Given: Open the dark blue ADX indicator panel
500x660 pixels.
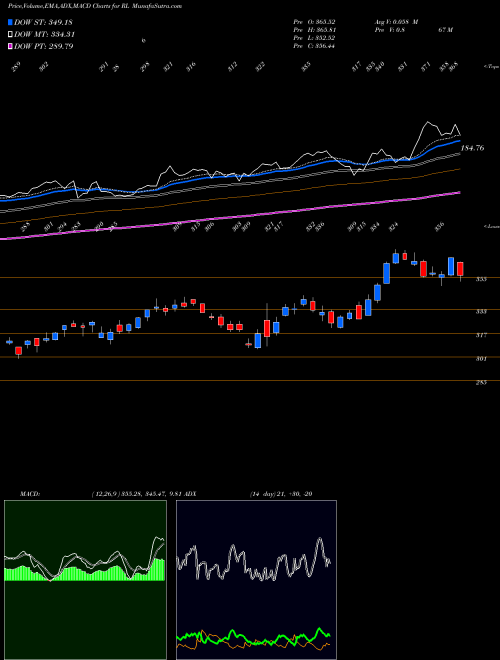Looking at the screenshot, I should tap(256, 580).
